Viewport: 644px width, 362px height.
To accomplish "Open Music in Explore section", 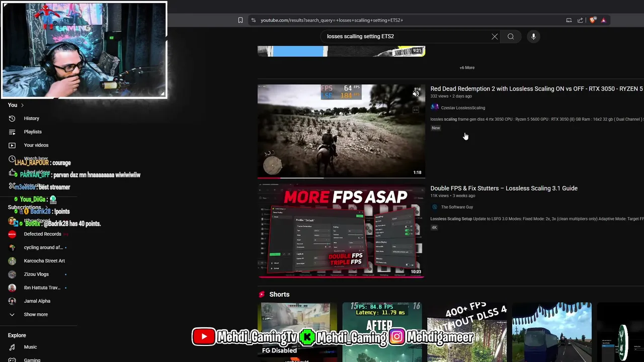I will [x=30, y=347].
